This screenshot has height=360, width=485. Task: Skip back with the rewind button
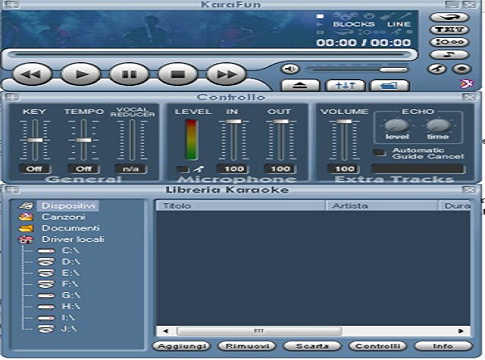point(32,74)
